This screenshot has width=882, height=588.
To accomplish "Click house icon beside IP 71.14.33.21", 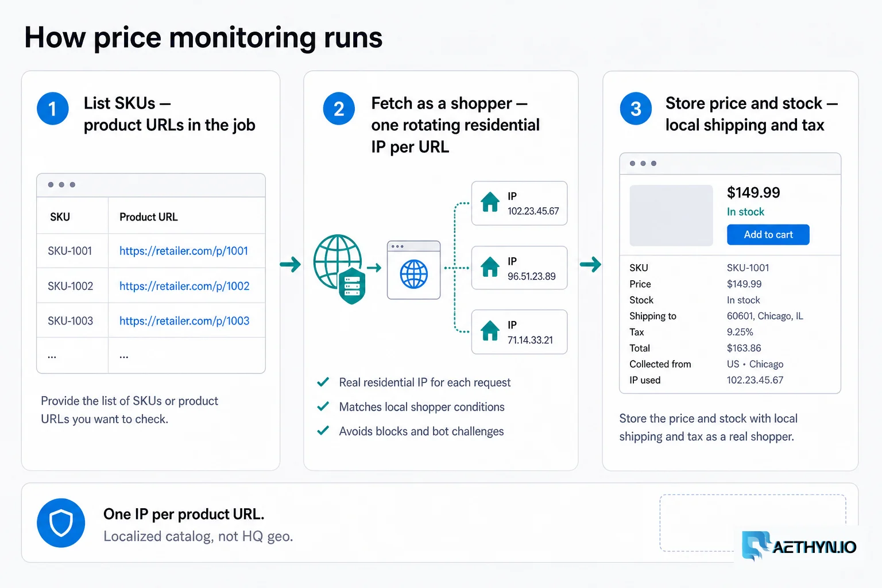I will point(490,331).
